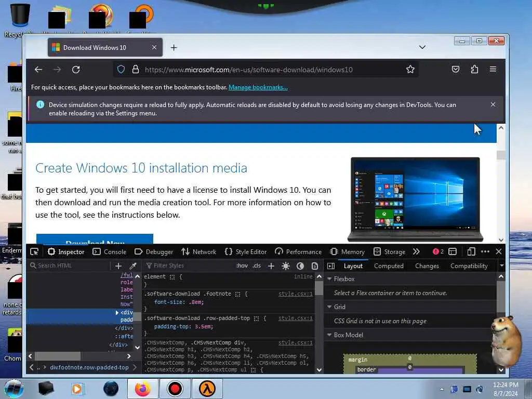Reload the current page
The height and width of the screenshot is (399, 532).
pyautogui.click(x=76, y=70)
